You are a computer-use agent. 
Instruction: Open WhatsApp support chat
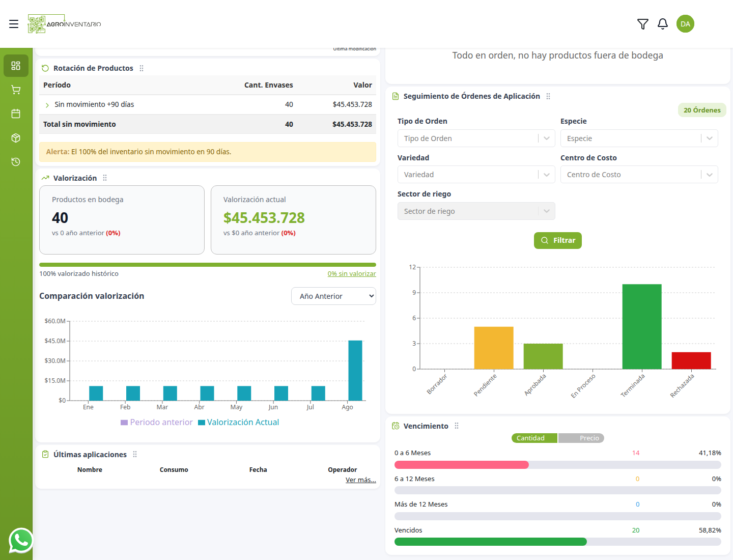pos(21,540)
